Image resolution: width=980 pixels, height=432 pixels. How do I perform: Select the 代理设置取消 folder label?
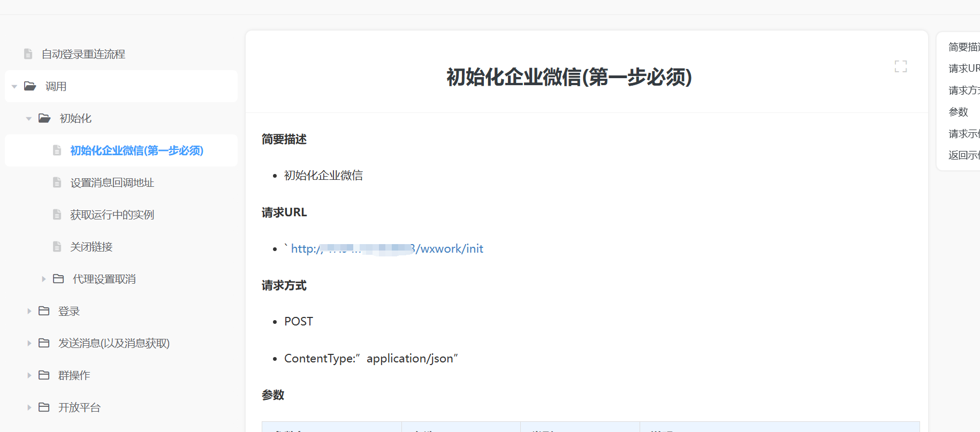pyautogui.click(x=104, y=279)
